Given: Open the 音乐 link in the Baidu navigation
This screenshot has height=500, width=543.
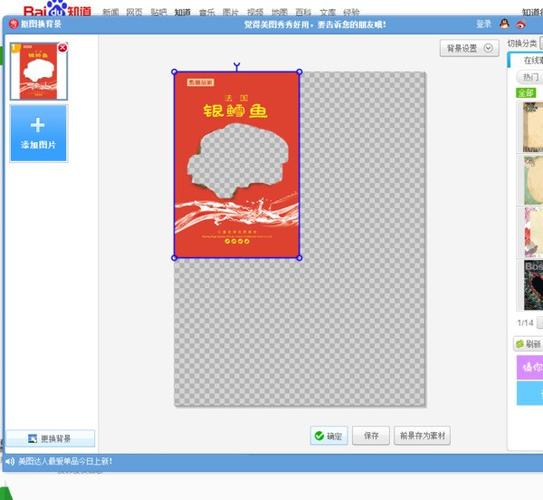Looking at the screenshot, I should pos(207,12).
